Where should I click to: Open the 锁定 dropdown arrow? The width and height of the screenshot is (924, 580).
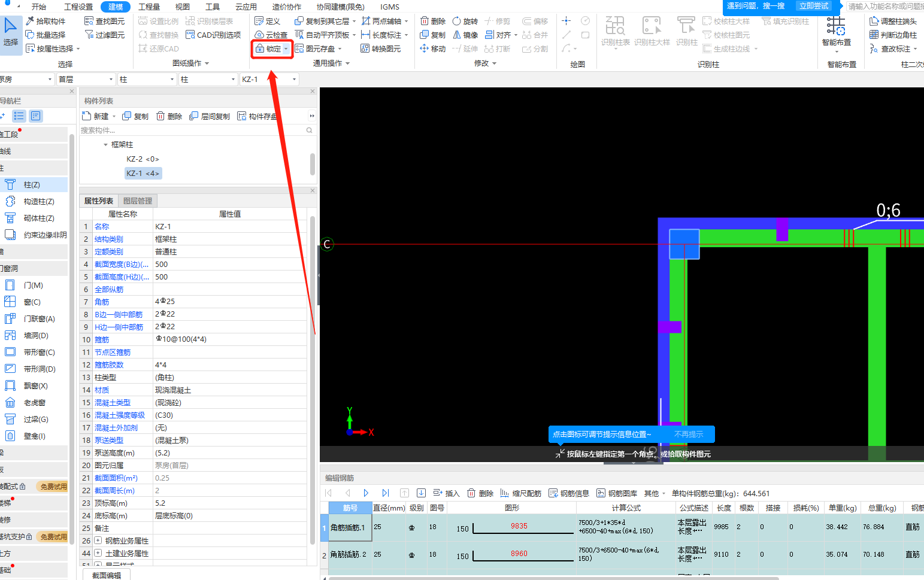(286, 49)
